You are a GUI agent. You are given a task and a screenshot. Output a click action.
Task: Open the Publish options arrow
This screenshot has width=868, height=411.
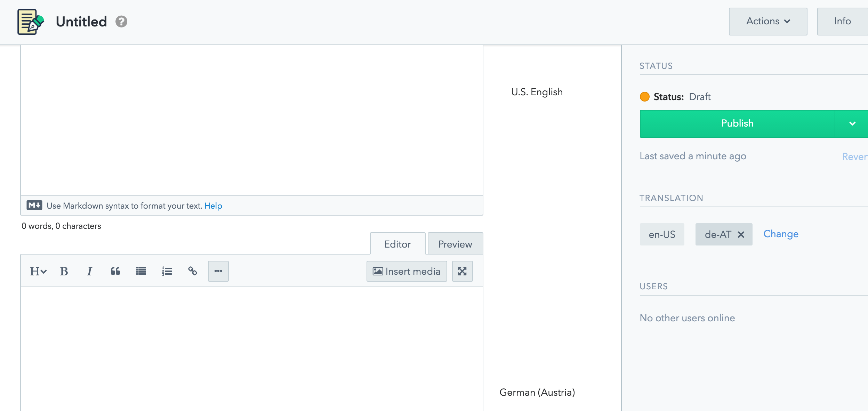tap(852, 123)
